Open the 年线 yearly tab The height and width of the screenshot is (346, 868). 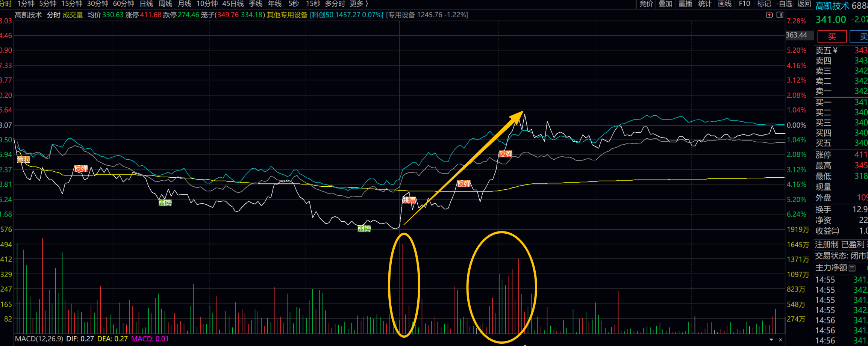click(x=275, y=4)
